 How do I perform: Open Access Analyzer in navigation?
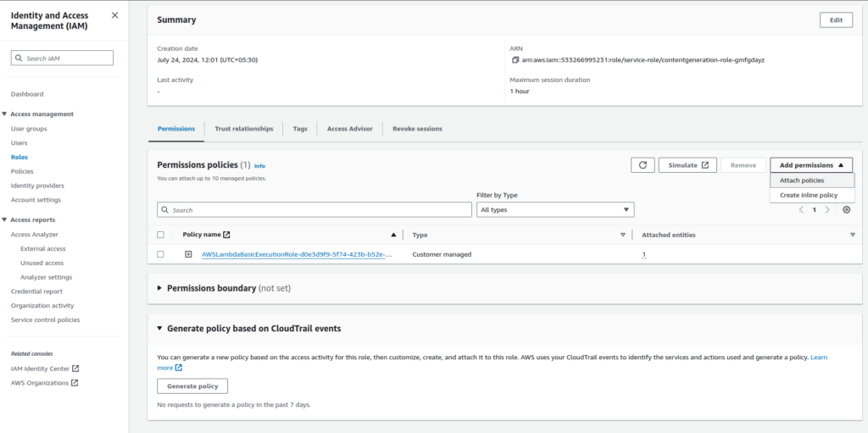click(x=34, y=234)
